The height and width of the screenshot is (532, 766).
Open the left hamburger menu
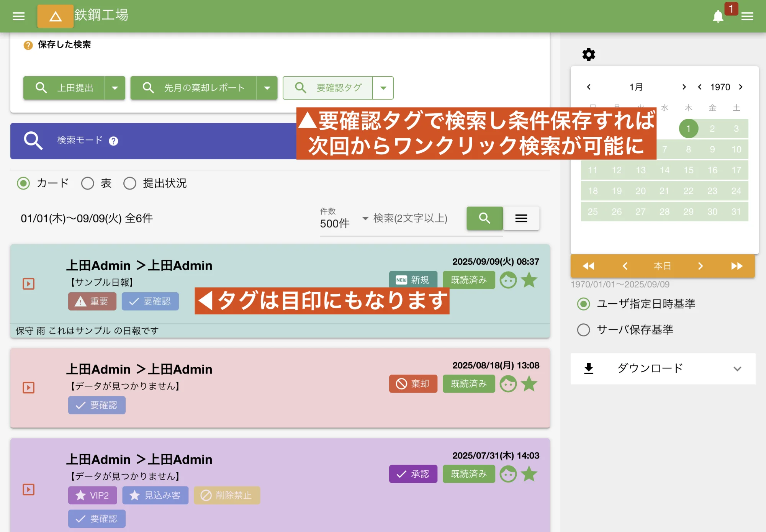[18, 16]
